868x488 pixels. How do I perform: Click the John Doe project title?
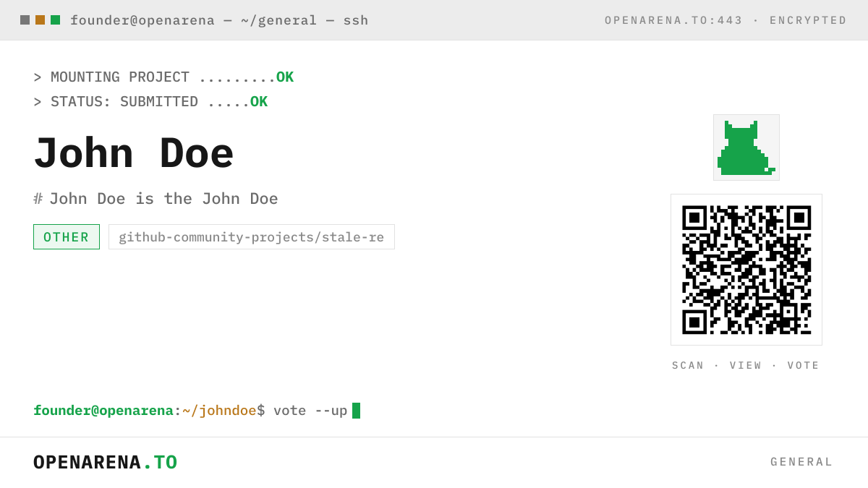click(x=134, y=153)
